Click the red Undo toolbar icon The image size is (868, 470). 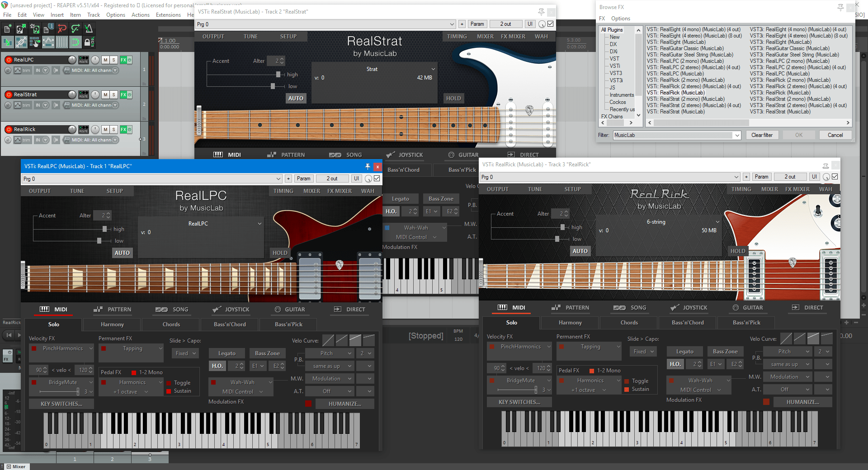click(x=62, y=29)
